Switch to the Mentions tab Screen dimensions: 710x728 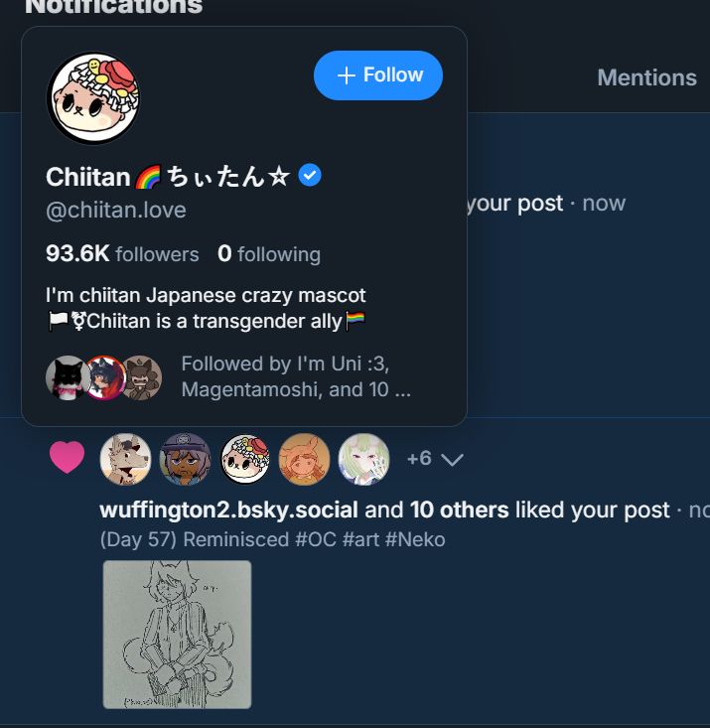(x=646, y=77)
